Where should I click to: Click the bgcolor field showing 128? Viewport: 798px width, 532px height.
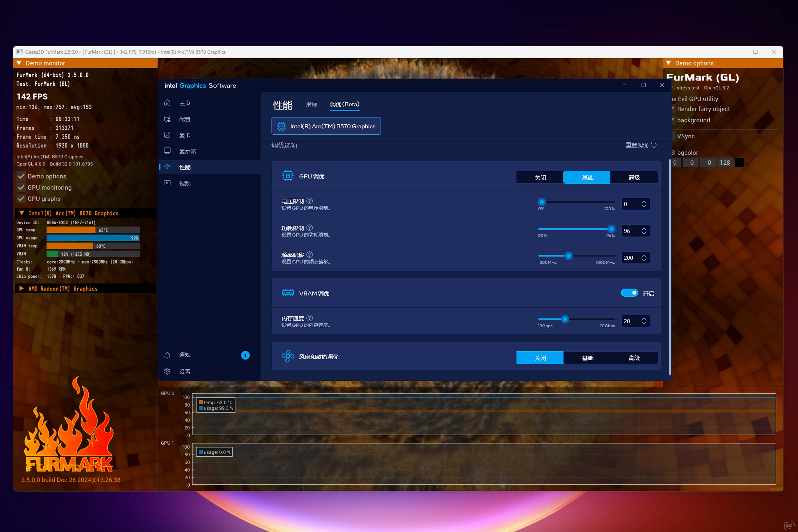(x=725, y=163)
